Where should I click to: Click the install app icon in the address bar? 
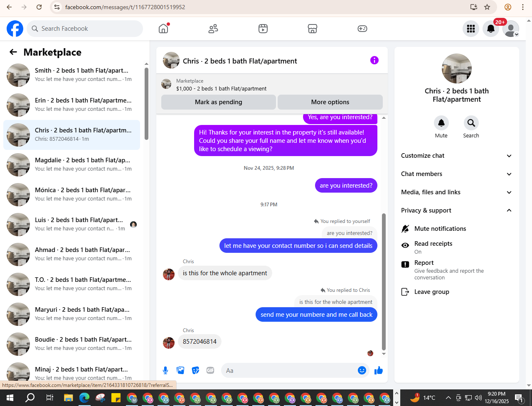click(473, 7)
